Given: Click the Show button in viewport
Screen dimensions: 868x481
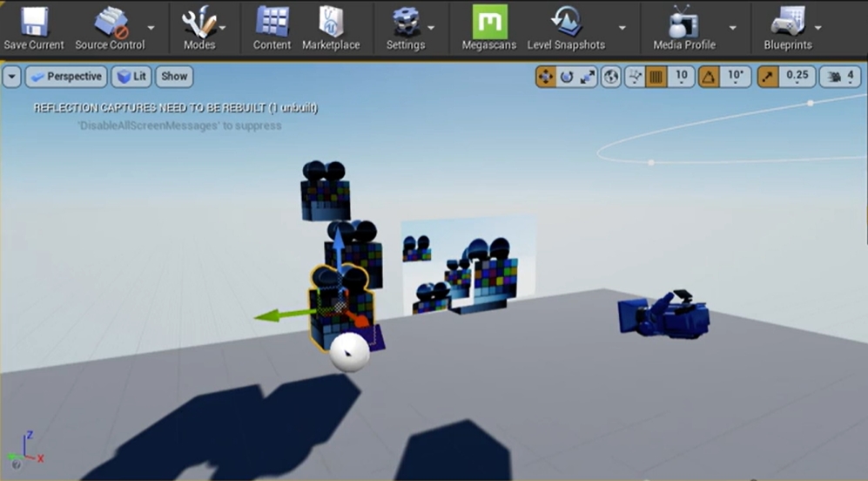Looking at the screenshot, I should (174, 77).
